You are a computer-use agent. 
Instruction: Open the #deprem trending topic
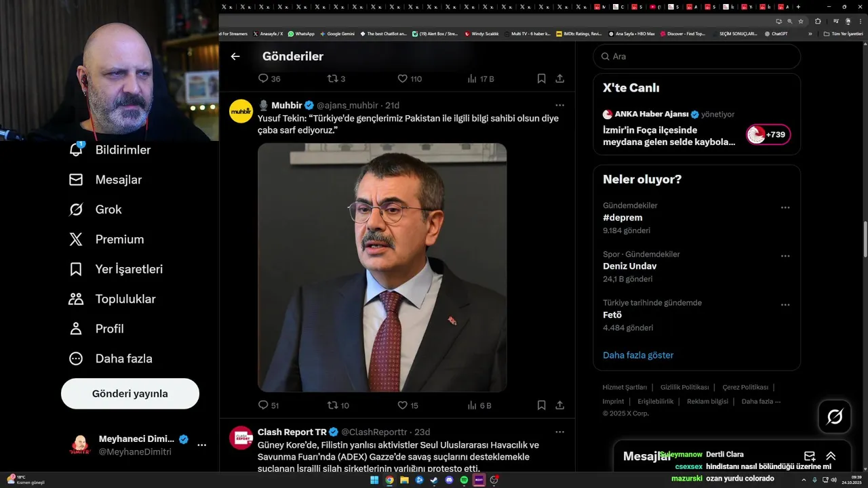[x=623, y=218]
